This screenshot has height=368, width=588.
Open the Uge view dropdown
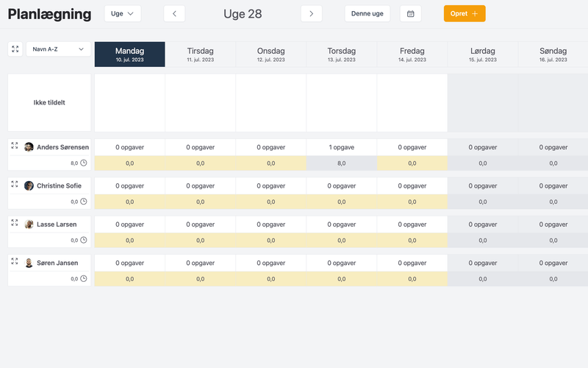coord(122,13)
